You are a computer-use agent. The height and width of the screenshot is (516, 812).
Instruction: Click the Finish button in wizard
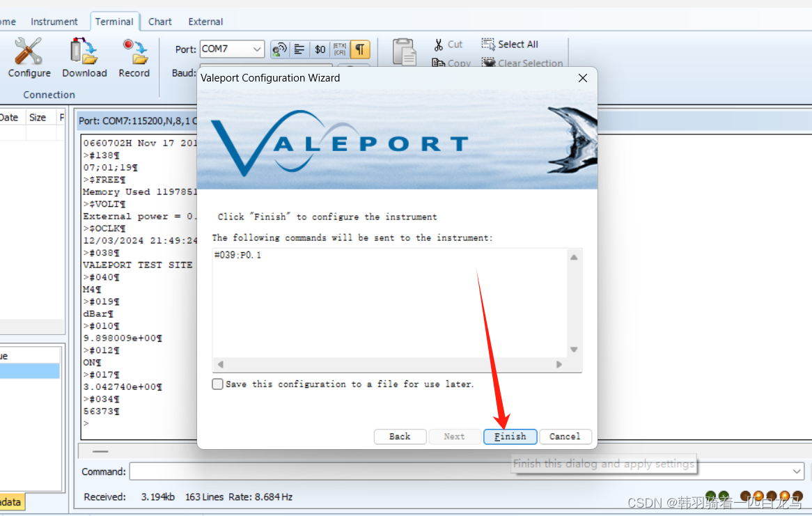(x=510, y=436)
